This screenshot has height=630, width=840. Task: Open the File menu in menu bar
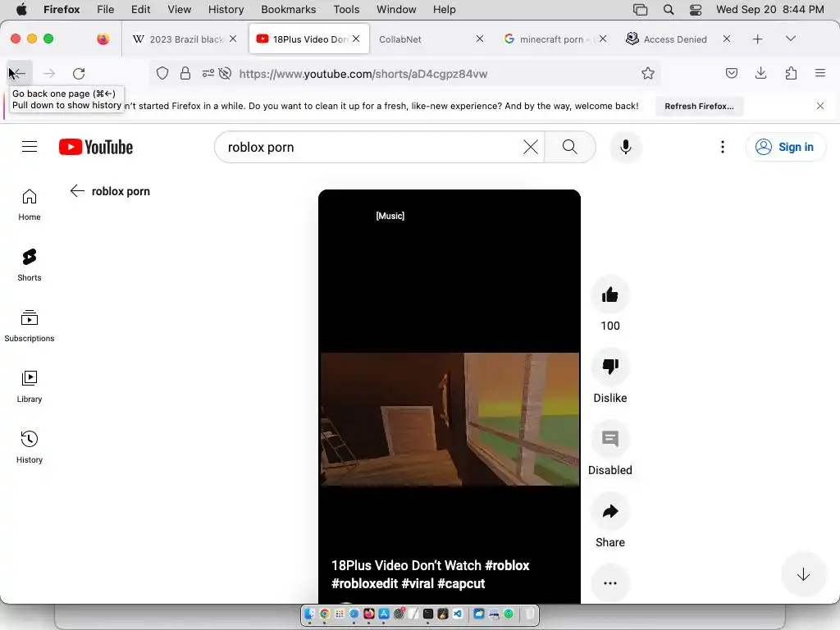[105, 10]
